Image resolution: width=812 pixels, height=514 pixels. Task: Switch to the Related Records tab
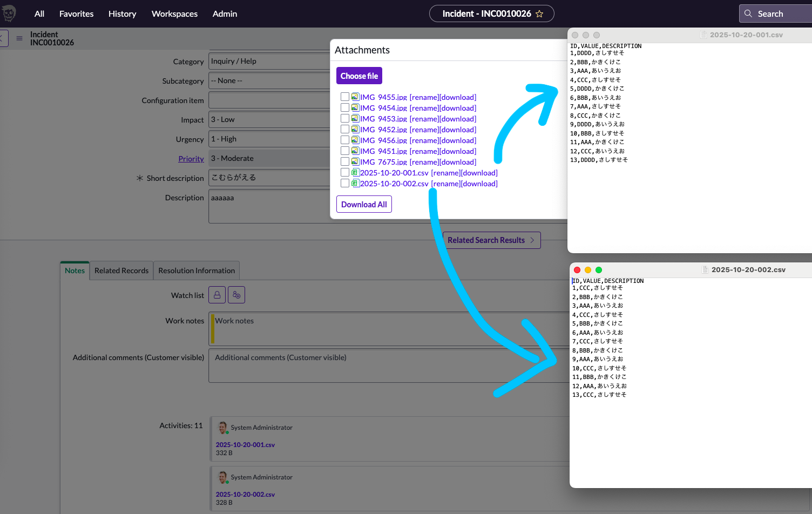(121, 270)
